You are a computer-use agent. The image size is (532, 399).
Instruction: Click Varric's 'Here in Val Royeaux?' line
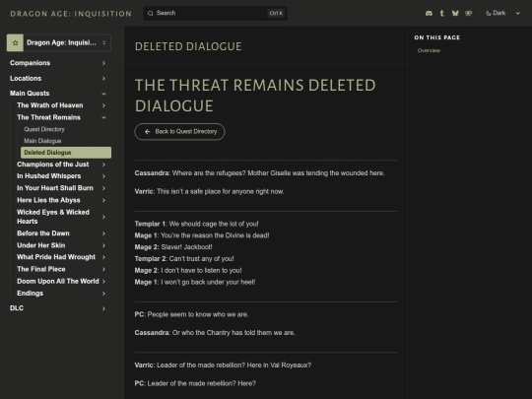click(x=223, y=366)
